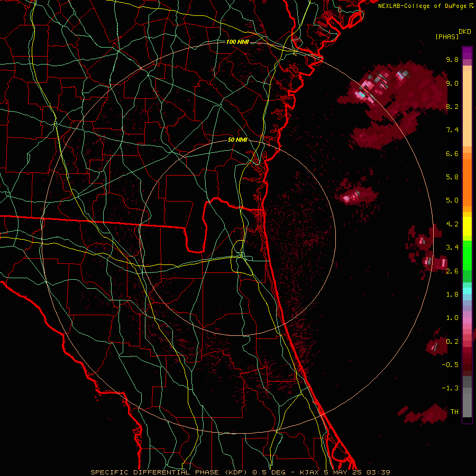Image resolution: width=476 pixels, height=476 pixels.
Task: Click the Specific Differential Phase KJAX caption
Action: [x=241, y=472]
